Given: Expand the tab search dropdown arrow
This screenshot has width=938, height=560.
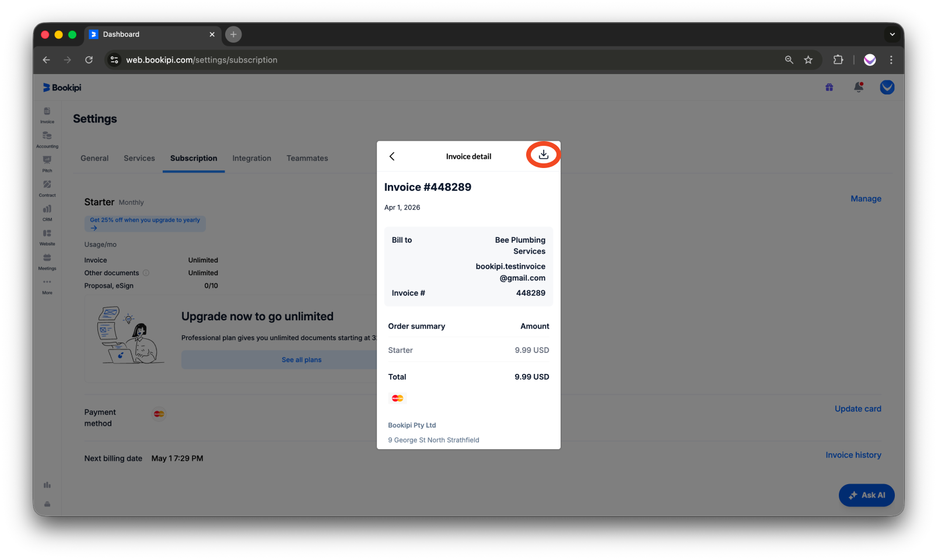Looking at the screenshot, I should [x=892, y=34].
